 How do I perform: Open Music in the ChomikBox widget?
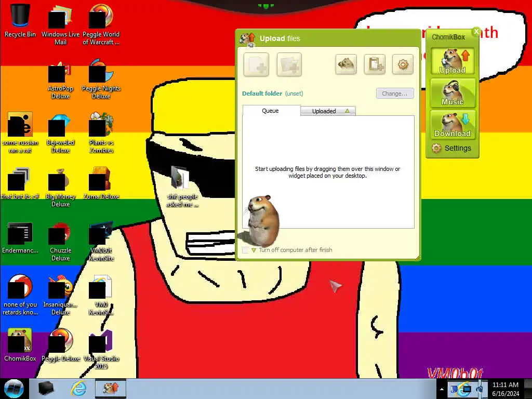453,93
